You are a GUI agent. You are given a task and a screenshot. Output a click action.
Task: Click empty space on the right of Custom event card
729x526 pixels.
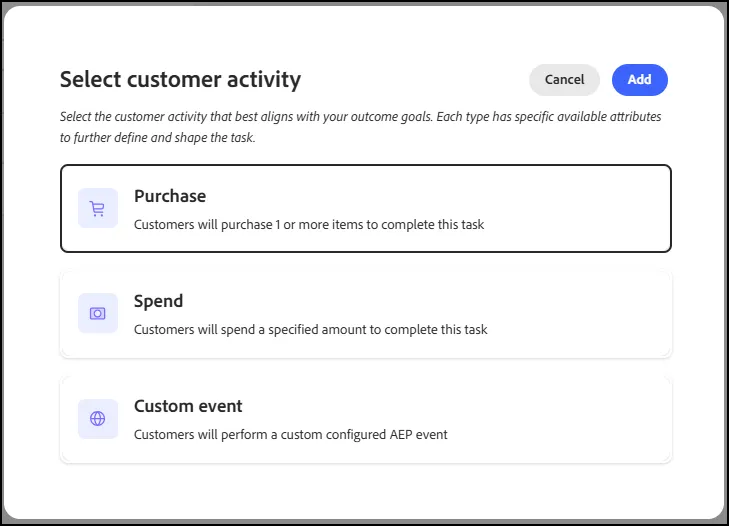[x=558, y=419]
